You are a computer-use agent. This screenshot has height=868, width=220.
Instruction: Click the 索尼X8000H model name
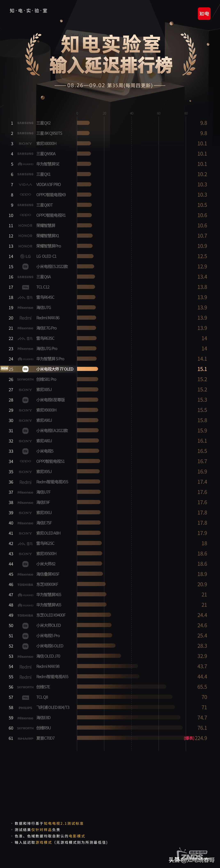point(46,144)
